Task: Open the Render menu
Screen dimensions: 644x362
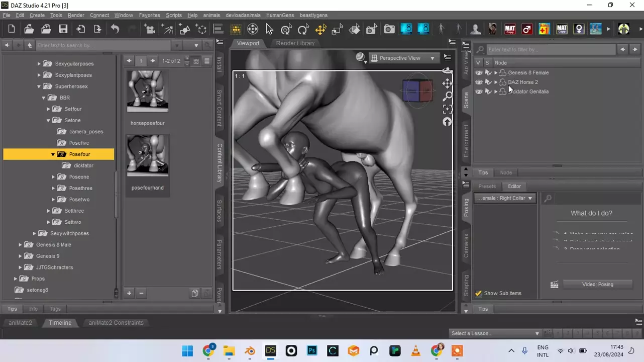Action: coord(76,16)
